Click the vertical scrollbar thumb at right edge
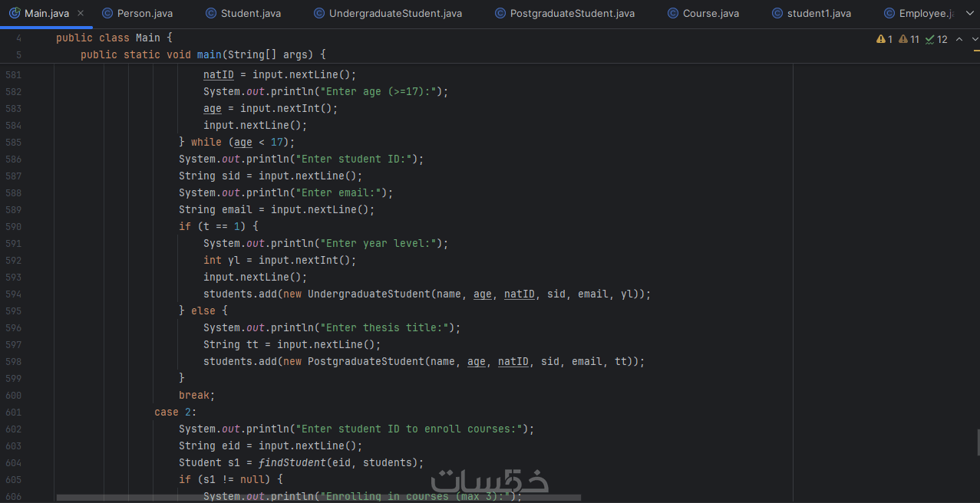Image resolution: width=980 pixels, height=503 pixels. (977, 443)
